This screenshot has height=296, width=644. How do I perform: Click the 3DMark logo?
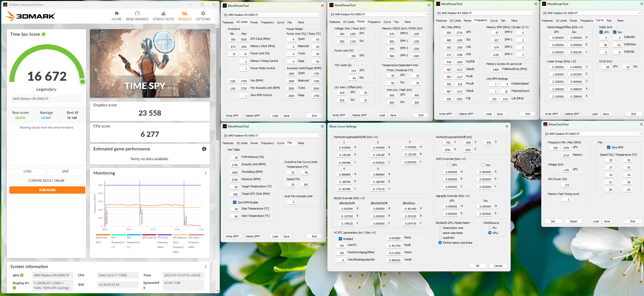coord(30,16)
